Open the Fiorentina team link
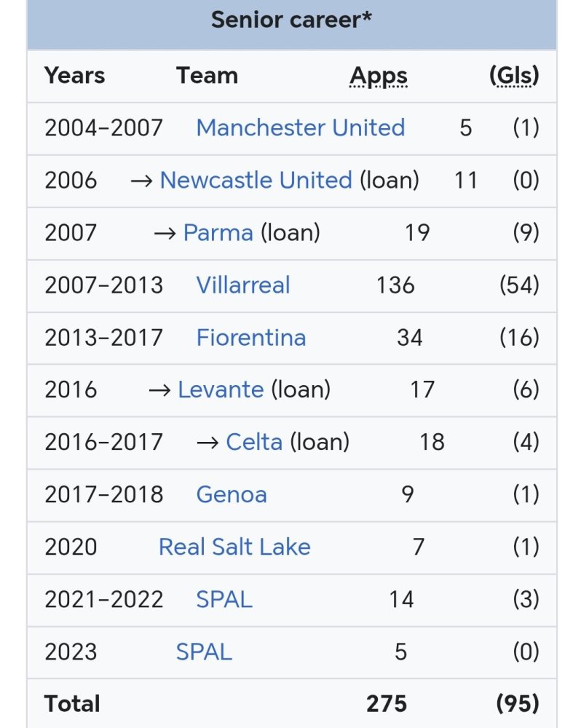This screenshot has width=573, height=728. point(251,338)
